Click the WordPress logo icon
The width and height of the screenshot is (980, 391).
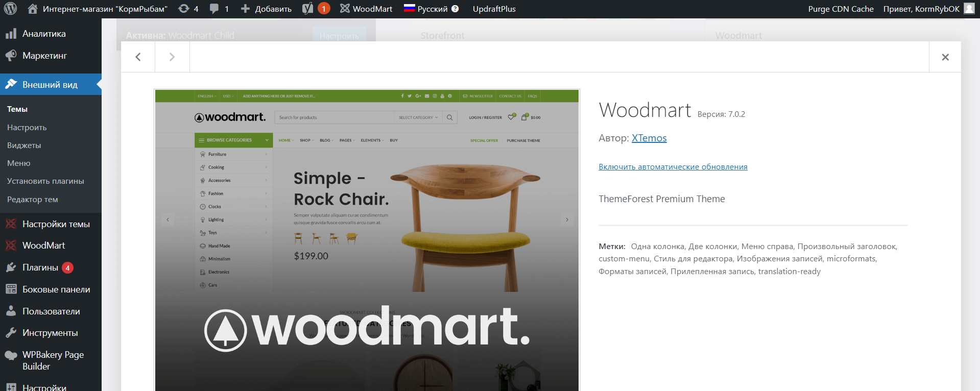tap(10, 9)
